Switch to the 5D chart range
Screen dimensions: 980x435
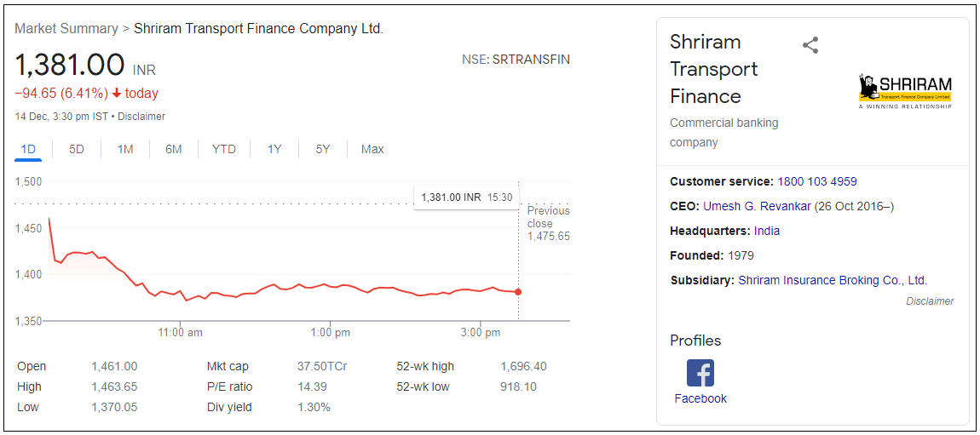(77, 149)
